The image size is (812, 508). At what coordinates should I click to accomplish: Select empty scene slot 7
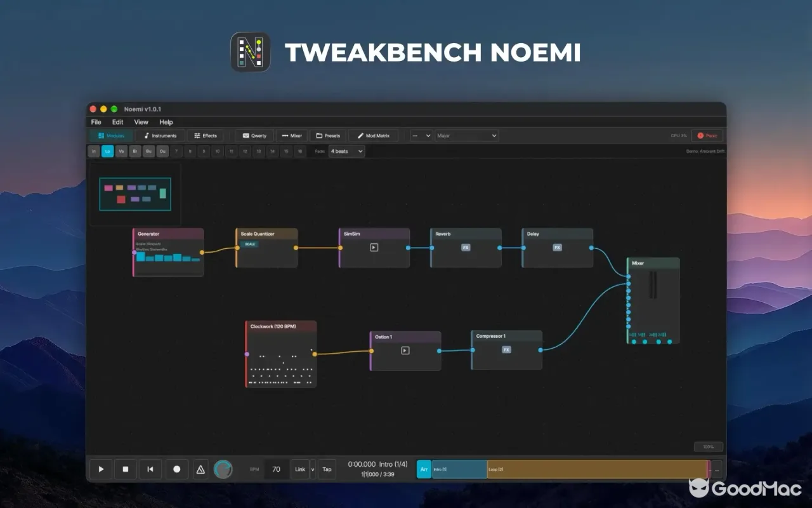[x=176, y=151]
